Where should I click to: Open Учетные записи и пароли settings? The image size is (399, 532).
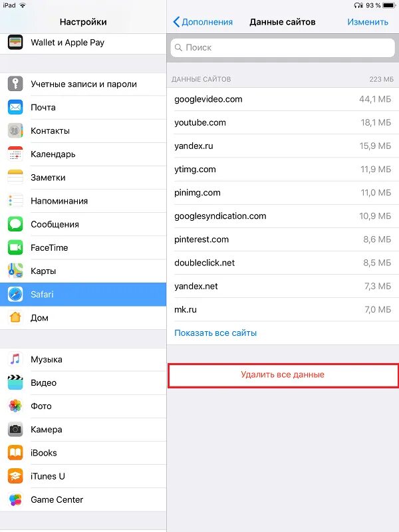pos(83,84)
